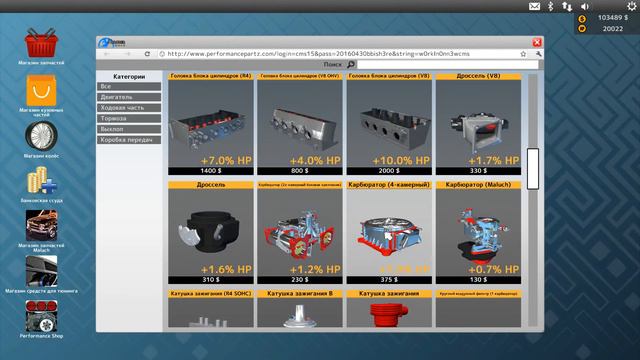
Task: Select the carburetor priced 230 $
Action: tap(300, 233)
